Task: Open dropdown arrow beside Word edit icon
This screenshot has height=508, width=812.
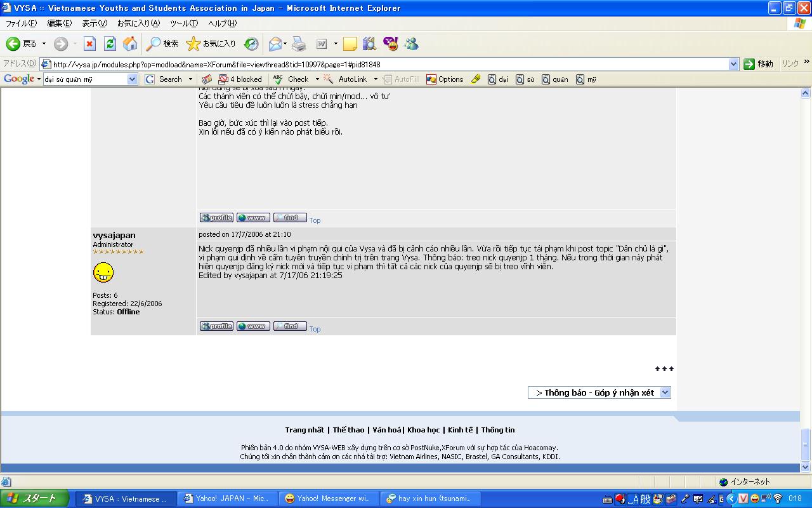Action: 336,44
